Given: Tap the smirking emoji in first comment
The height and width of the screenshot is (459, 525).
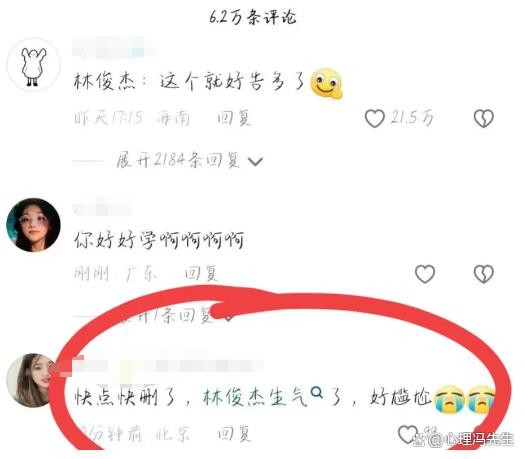Looking at the screenshot, I should pos(326,83).
